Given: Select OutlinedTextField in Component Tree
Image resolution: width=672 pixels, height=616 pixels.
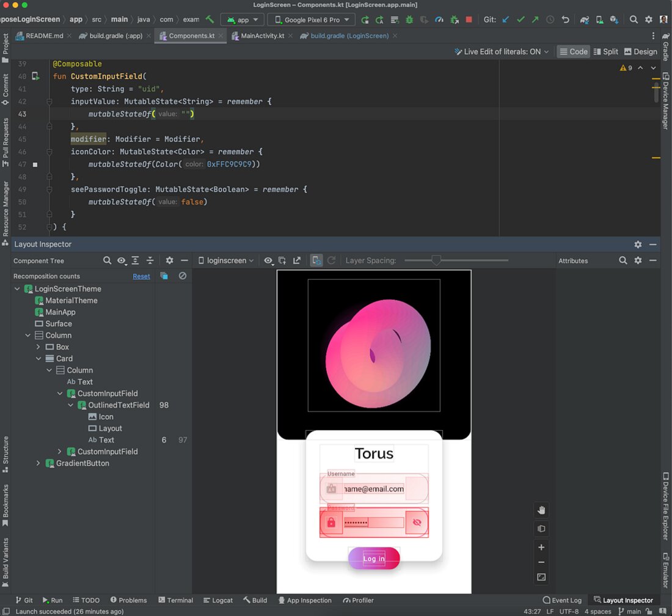Looking at the screenshot, I should pos(119,405).
